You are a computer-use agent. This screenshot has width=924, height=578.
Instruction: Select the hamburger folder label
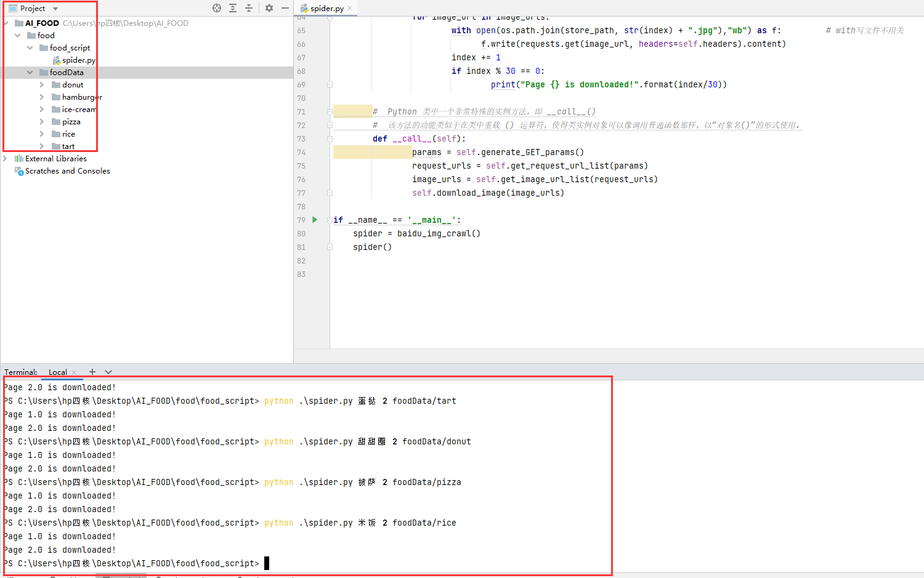coord(82,97)
